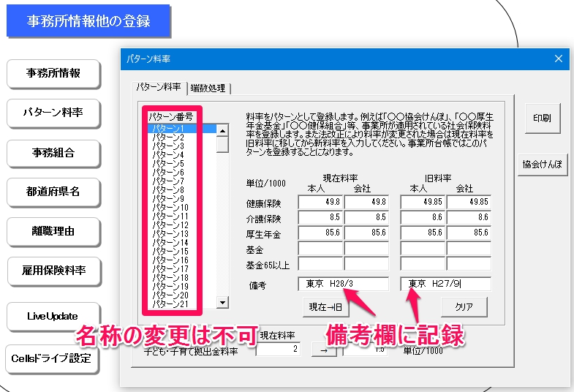
Task: Select パターン12 in the pattern list
Action: click(x=182, y=225)
